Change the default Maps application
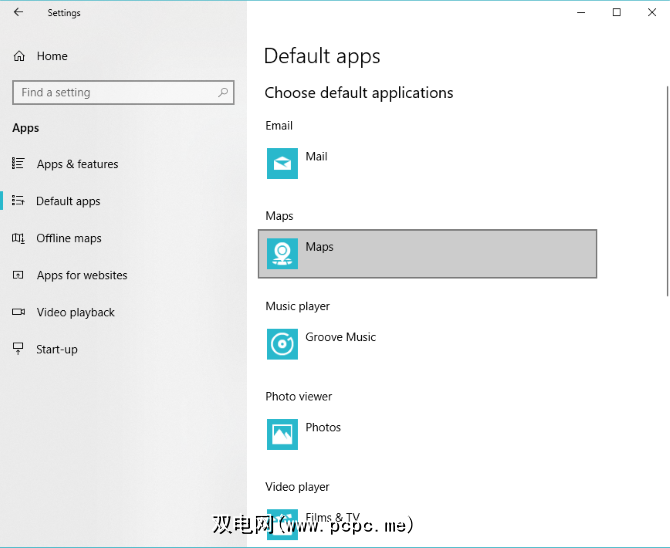Viewport: 670px width, 548px height. click(x=427, y=254)
